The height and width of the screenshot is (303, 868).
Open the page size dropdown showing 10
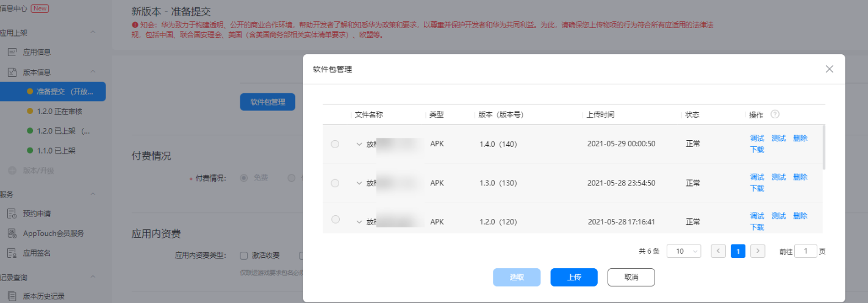click(684, 251)
